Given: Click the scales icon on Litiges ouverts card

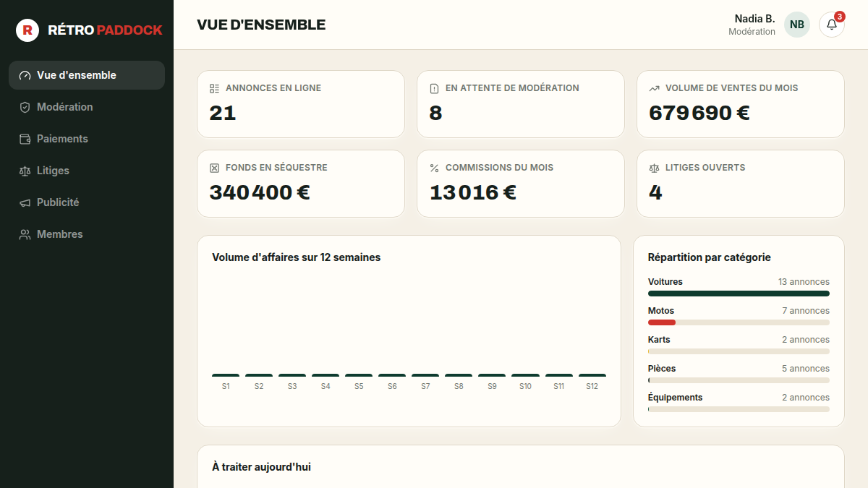Looking at the screenshot, I should (654, 168).
